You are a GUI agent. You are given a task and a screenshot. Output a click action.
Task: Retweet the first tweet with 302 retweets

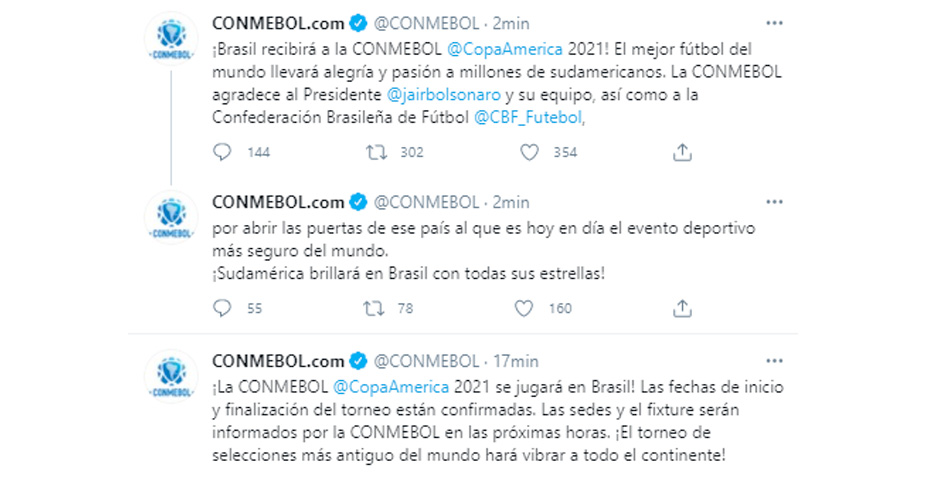pyautogui.click(x=376, y=152)
